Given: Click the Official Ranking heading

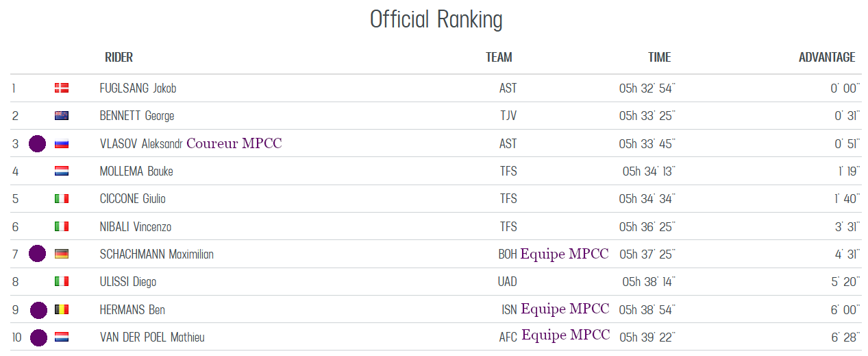Looking at the screenshot, I should 436,19.
